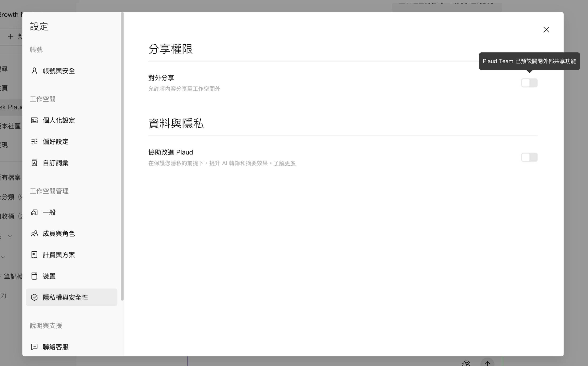Click the 成員與角色 people icon
Viewport: 588px width, 366px height.
(34, 234)
